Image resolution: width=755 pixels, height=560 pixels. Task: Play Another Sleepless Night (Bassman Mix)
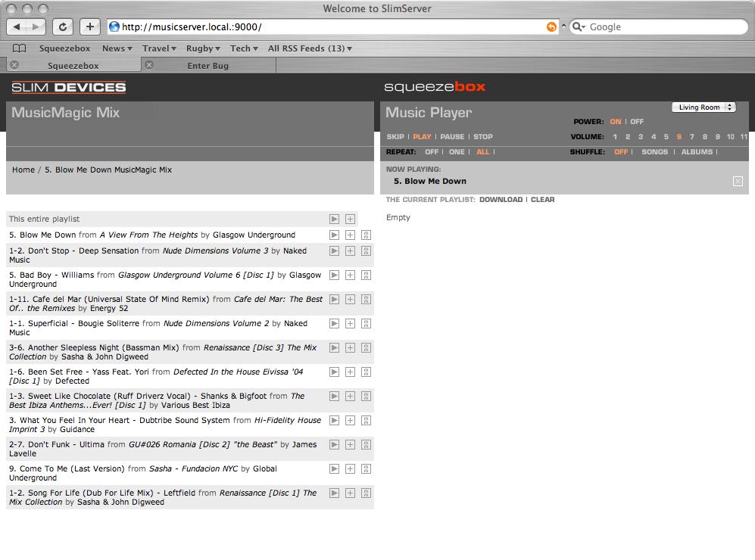334,347
